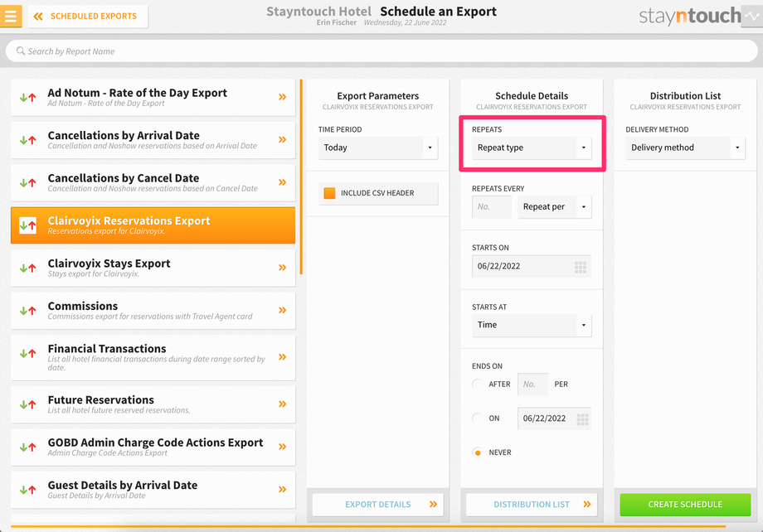The image size is (763, 532).
Task: Click Ends On After number field
Action: [532, 384]
